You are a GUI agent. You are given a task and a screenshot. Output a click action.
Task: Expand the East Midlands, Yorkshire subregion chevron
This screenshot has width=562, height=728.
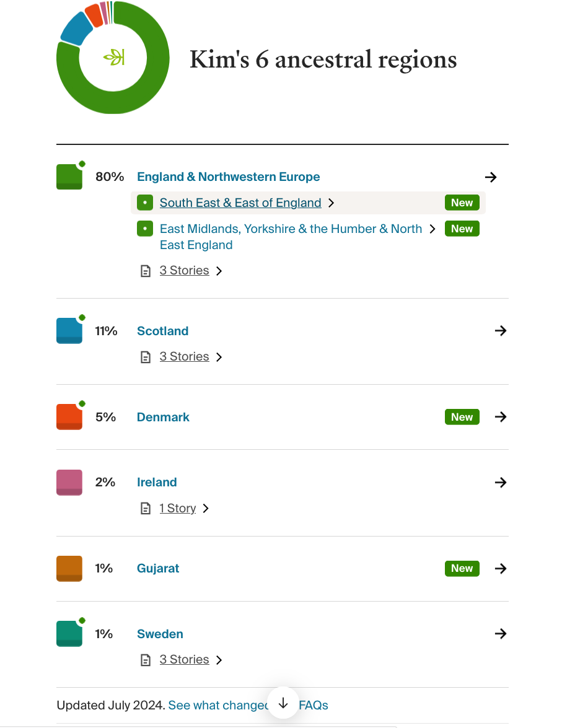click(x=432, y=229)
